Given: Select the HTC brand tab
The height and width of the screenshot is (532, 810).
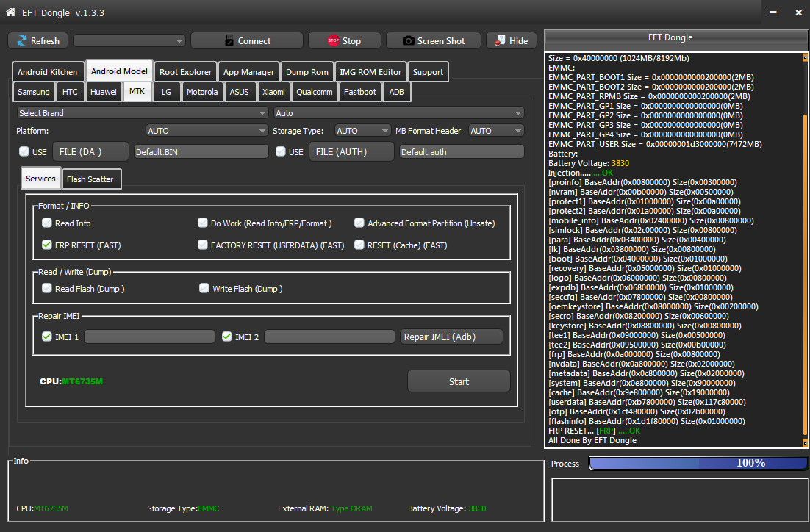Looking at the screenshot, I should (x=70, y=92).
